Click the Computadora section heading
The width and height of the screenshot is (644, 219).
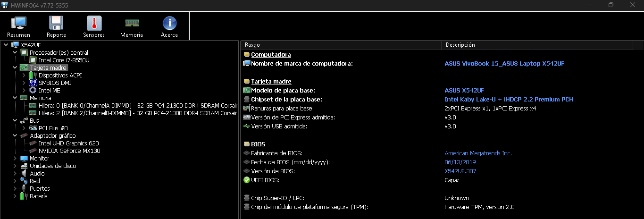(271, 54)
